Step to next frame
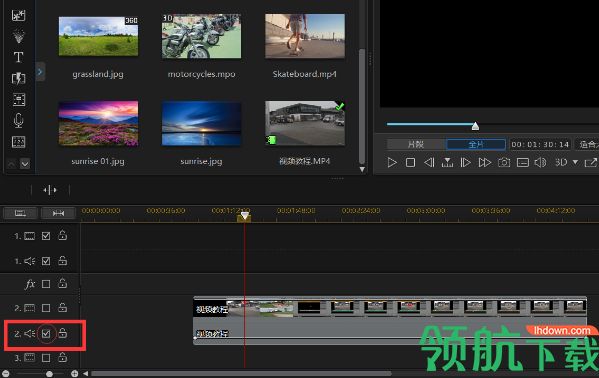 coord(465,162)
